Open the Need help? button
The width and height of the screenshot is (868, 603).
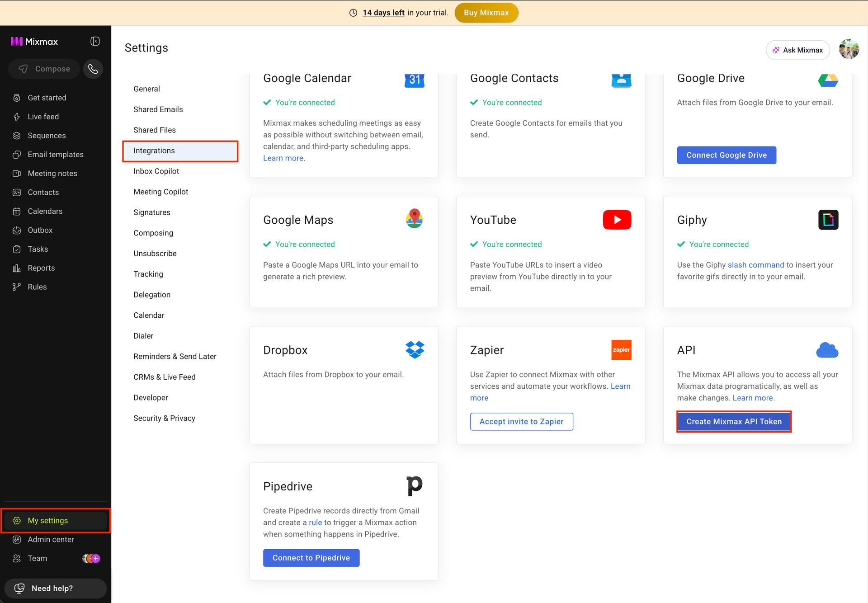56,588
